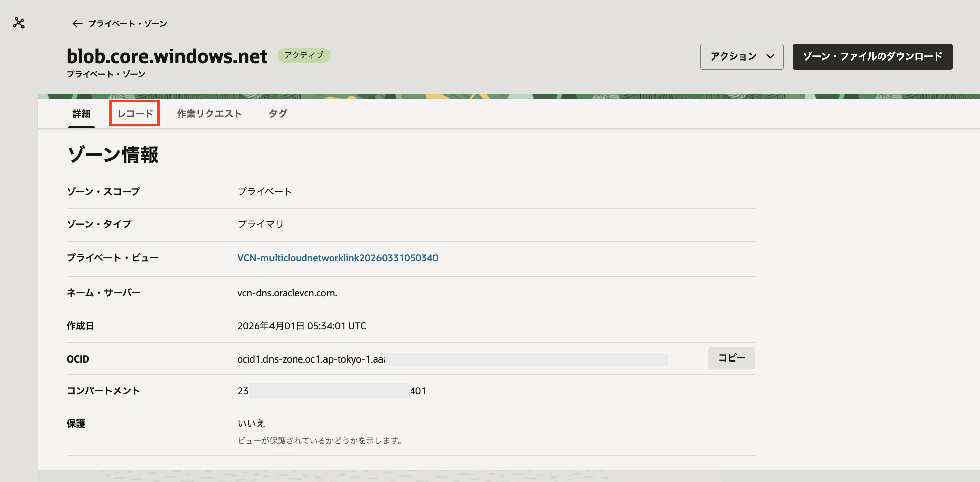
Task: Select the creation date 2026年4月01日 05:34:01 UTC
Action: [x=302, y=326]
